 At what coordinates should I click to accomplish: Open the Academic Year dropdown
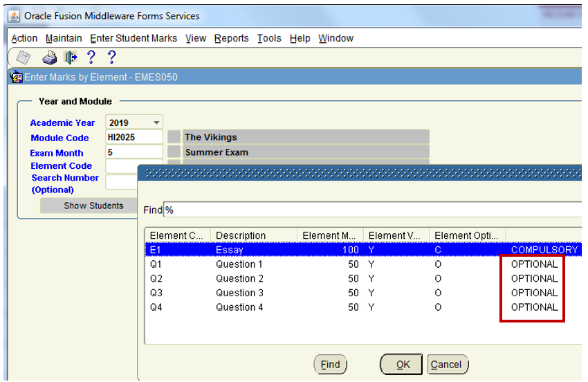coord(156,123)
